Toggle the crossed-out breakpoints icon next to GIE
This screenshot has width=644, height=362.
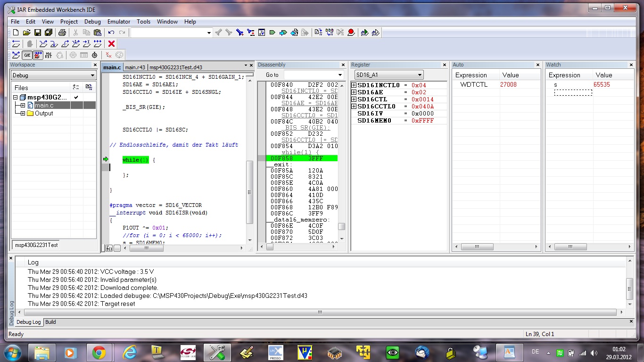tap(38, 55)
